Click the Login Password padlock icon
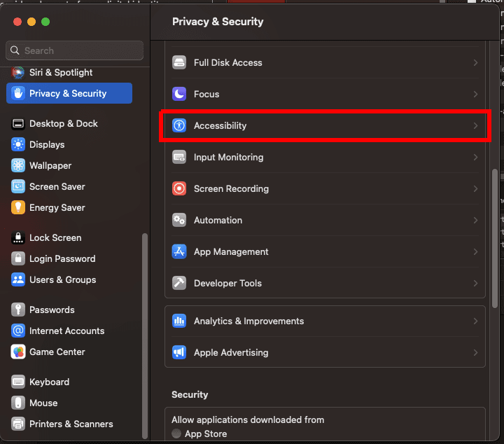 tap(18, 258)
